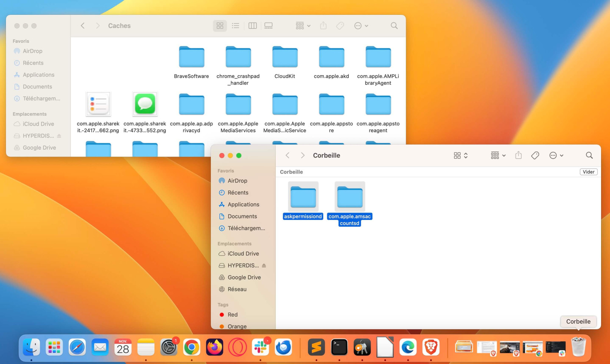Open Slack from the Dock

point(261,347)
